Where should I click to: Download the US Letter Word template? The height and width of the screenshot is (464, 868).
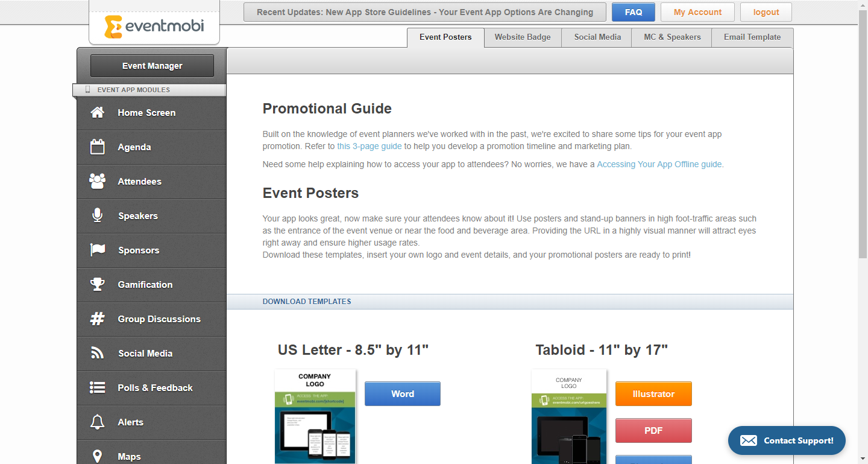click(x=403, y=394)
